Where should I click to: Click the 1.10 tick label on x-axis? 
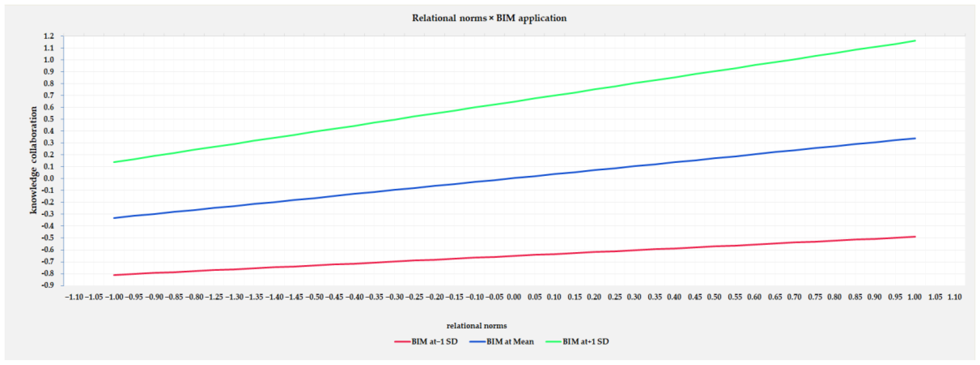click(x=954, y=297)
